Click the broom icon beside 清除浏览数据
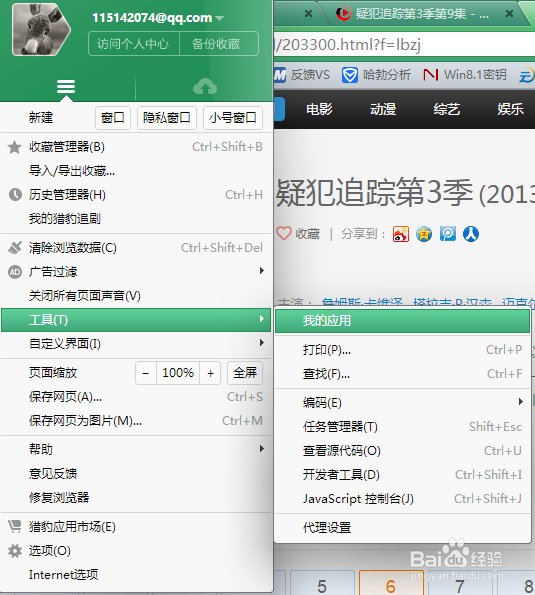The height and width of the screenshot is (595, 535). 15,248
